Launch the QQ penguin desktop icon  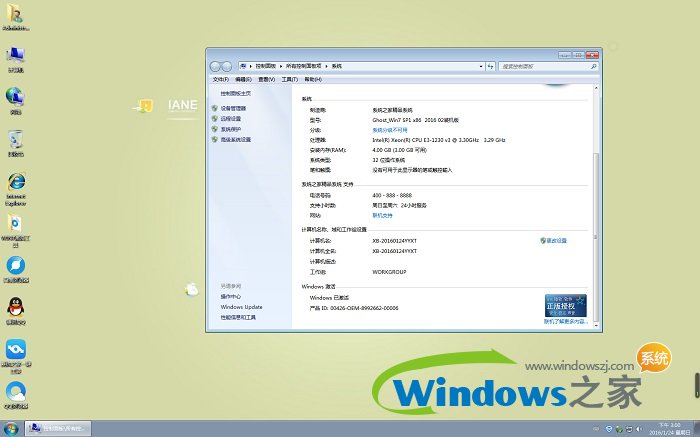pos(16,308)
